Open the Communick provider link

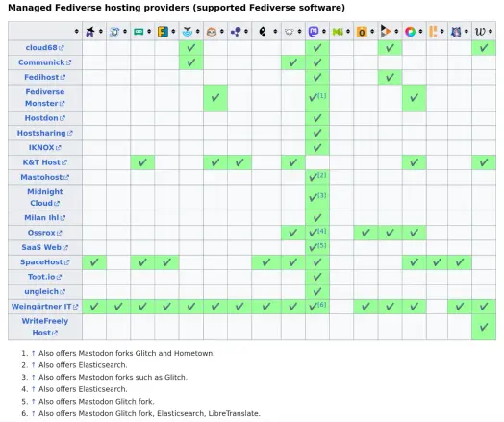pyautogui.click(x=44, y=62)
